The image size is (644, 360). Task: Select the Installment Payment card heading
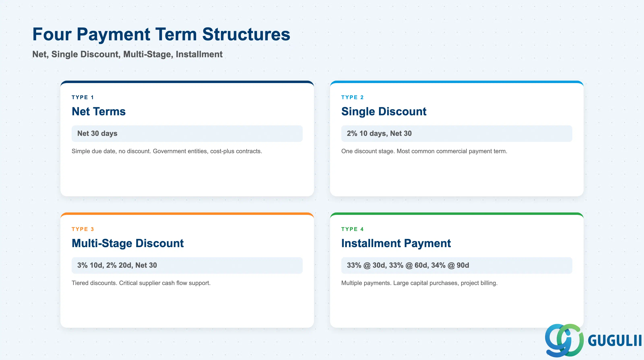click(396, 243)
